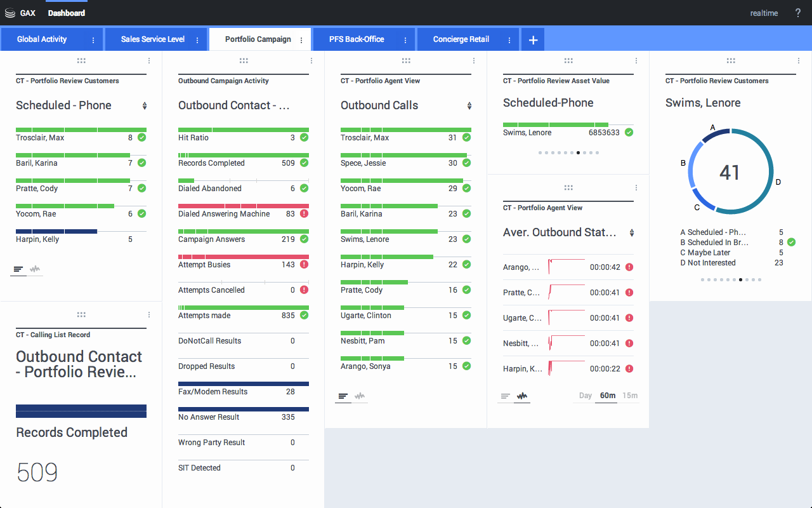The width and height of the screenshot is (812, 508).
Task: Expand the Scheduled - Phone statistic selector
Action: (x=145, y=106)
